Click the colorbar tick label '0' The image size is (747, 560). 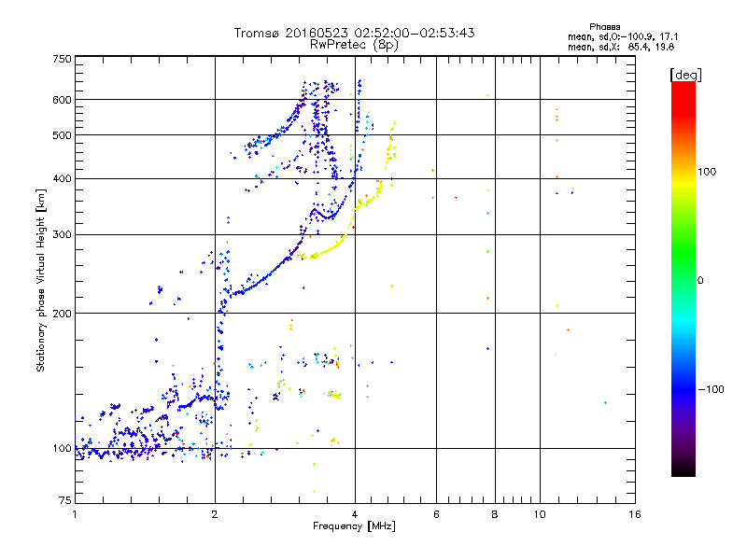(x=700, y=281)
